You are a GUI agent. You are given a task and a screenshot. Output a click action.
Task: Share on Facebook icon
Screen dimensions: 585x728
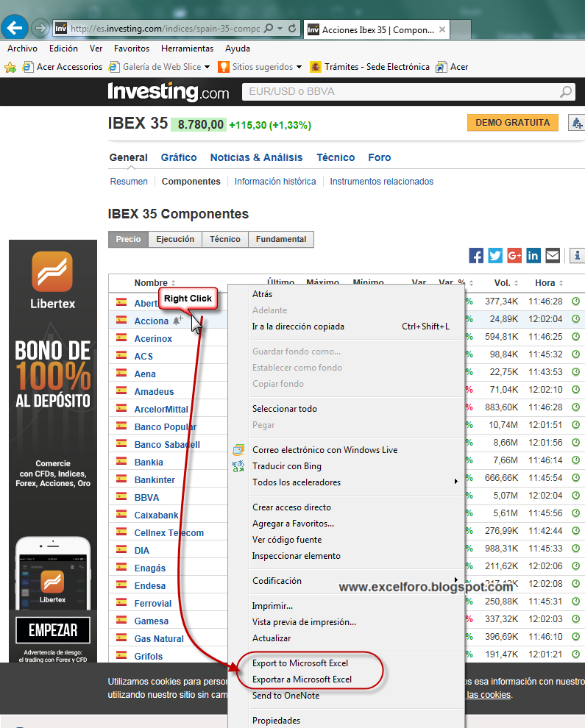476,255
